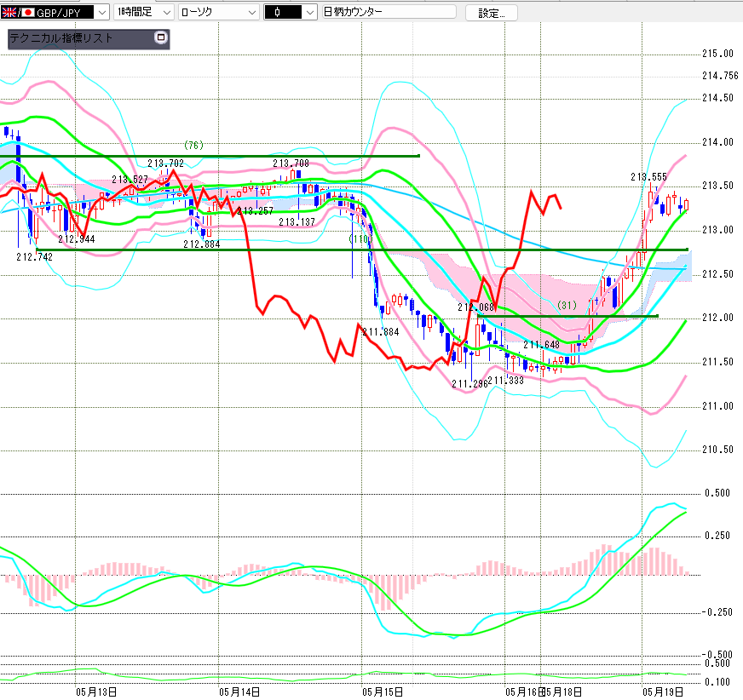Click the 215.00 price axis label
The image size is (743, 700).
[x=717, y=54]
